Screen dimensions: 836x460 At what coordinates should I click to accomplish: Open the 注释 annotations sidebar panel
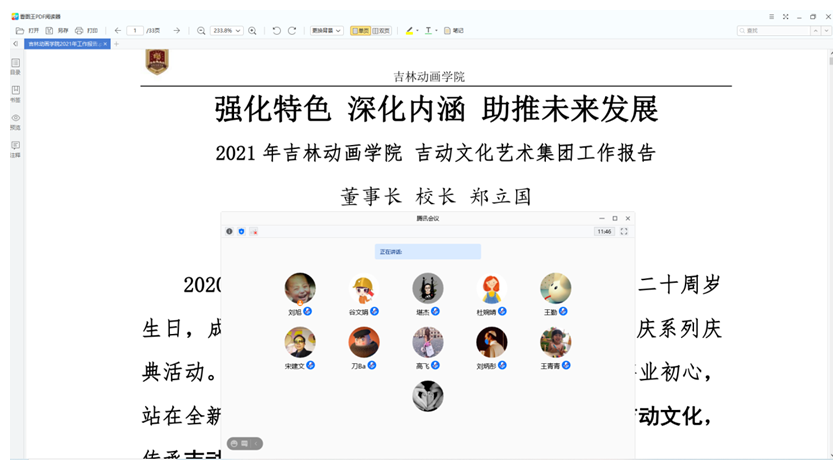pos(15,149)
